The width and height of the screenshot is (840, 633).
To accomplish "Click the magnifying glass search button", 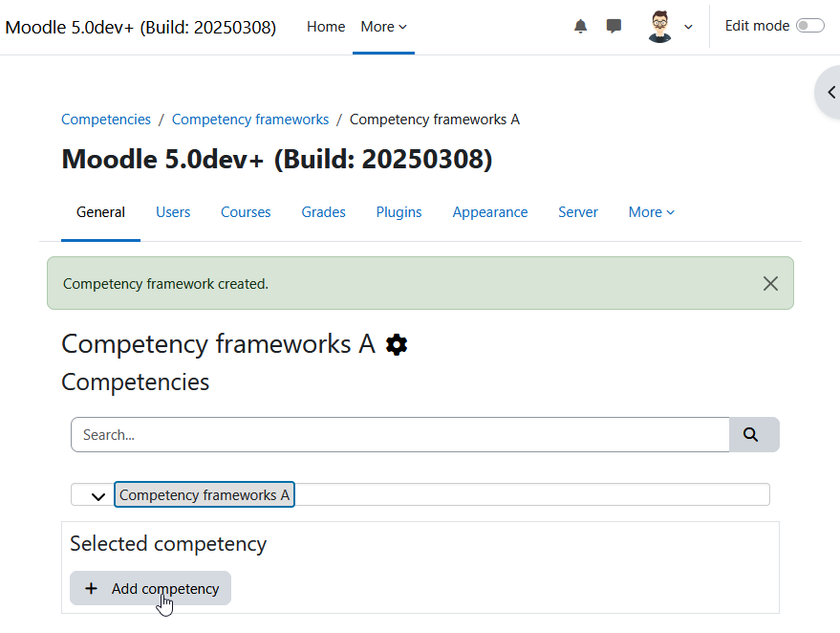I will pos(754,434).
